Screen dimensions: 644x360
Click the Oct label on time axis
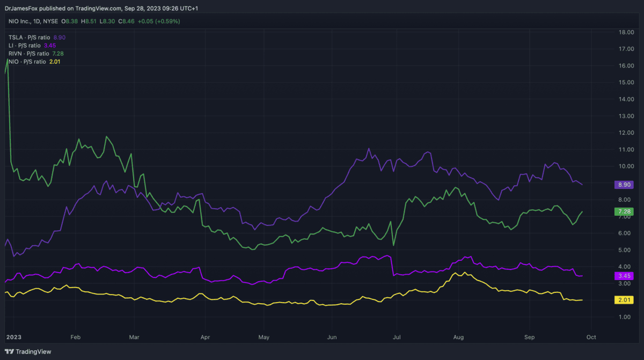click(x=591, y=337)
